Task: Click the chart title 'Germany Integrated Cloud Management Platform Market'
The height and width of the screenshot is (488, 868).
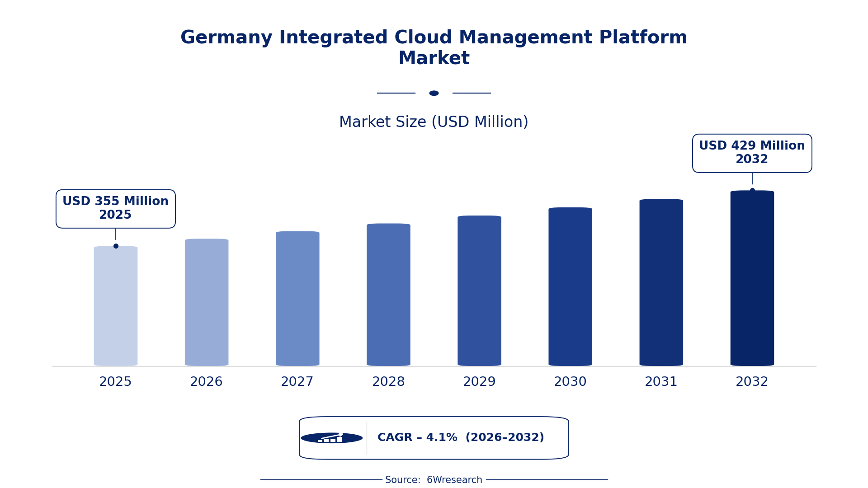Action: [x=434, y=48]
